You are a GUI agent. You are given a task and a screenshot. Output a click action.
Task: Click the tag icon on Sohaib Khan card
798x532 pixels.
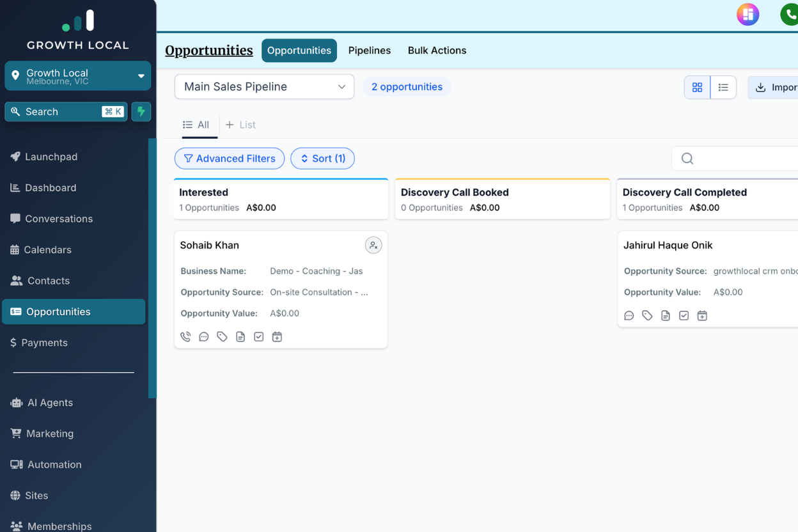point(222,337)
